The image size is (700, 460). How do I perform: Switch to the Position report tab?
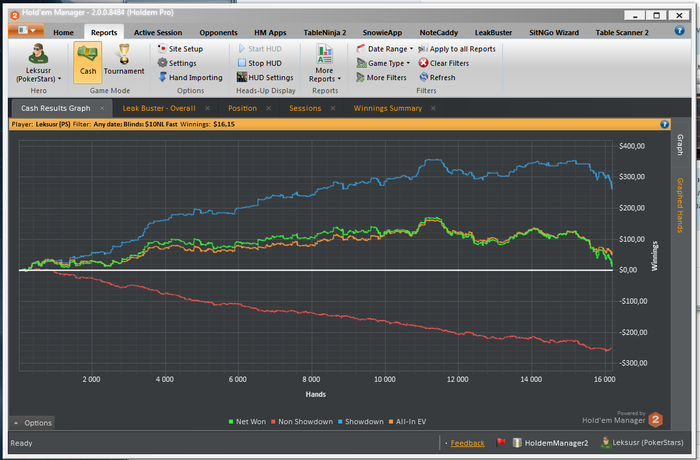click(x=242, y=108)
